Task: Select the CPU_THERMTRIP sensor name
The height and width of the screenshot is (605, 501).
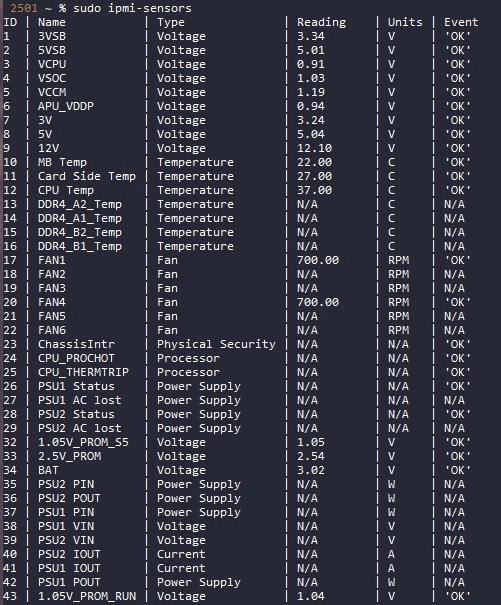Action: click(x=83, y=372)
